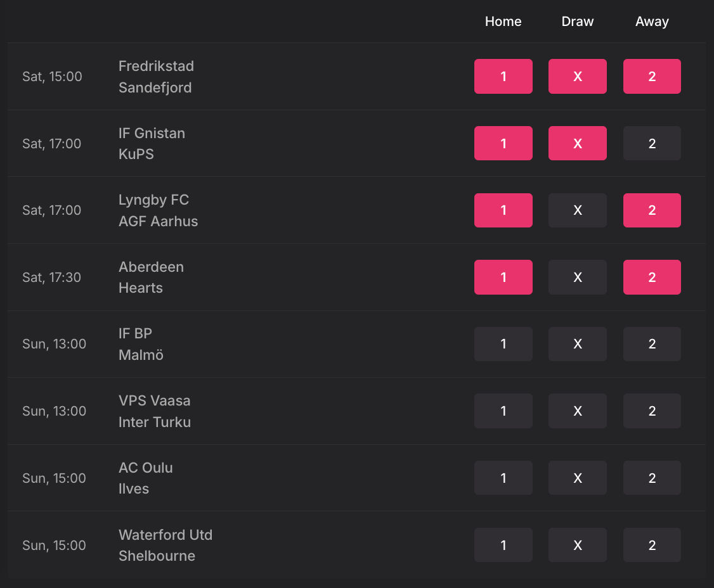Deselect away win for Fredrikstad vs Sandefjord
The height and width of the screenshot is (588, 714).
tap(652, 77)
